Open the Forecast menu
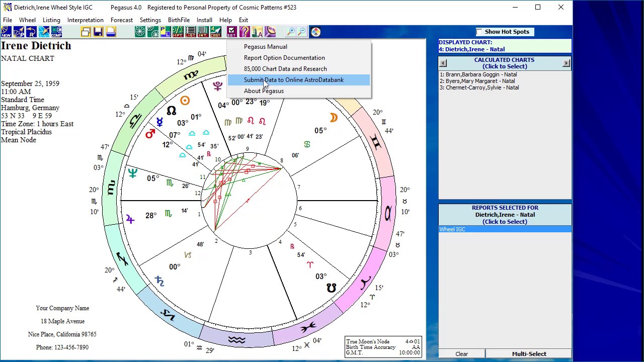 pyautogui.click(x=122, y=20)
